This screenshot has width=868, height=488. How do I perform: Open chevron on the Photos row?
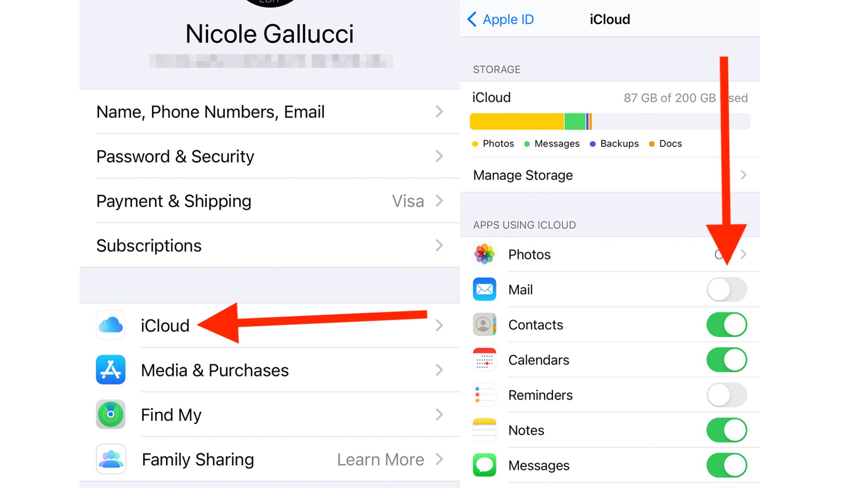[743, 254]
